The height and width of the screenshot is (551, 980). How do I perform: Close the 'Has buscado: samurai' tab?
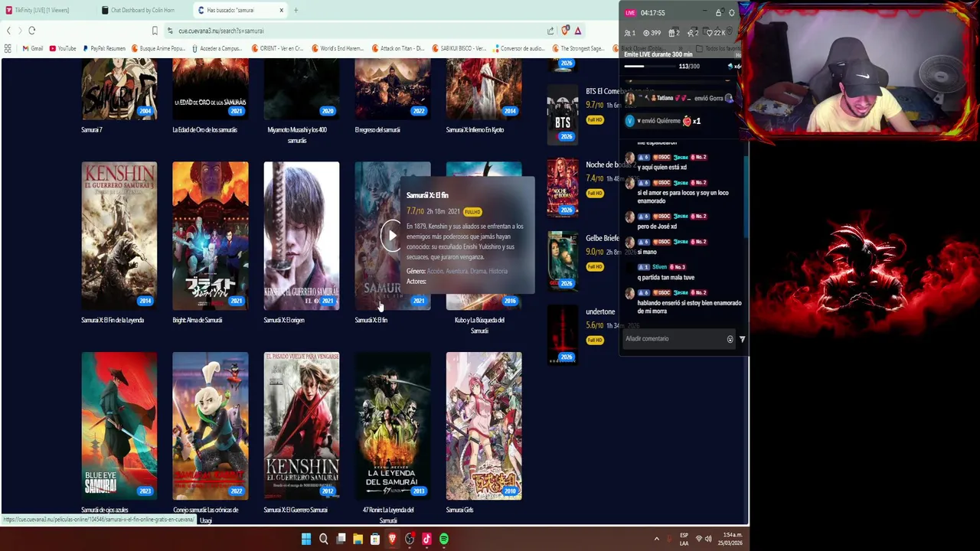[x=281, y=10]
